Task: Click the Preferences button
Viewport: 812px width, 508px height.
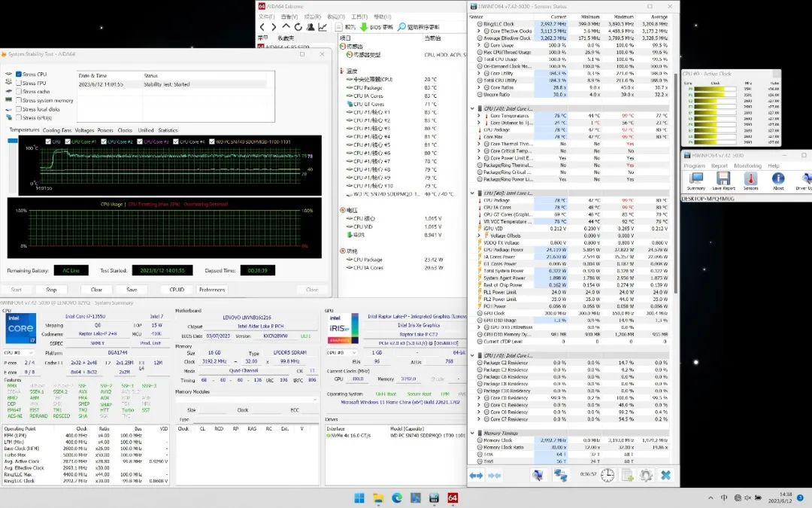Action: 211,289
